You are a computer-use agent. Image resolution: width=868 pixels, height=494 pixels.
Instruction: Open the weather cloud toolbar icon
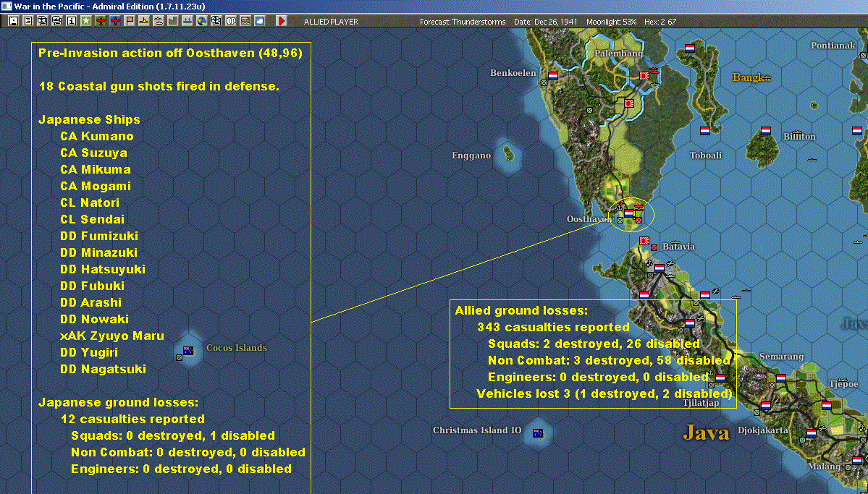(260, 21)
